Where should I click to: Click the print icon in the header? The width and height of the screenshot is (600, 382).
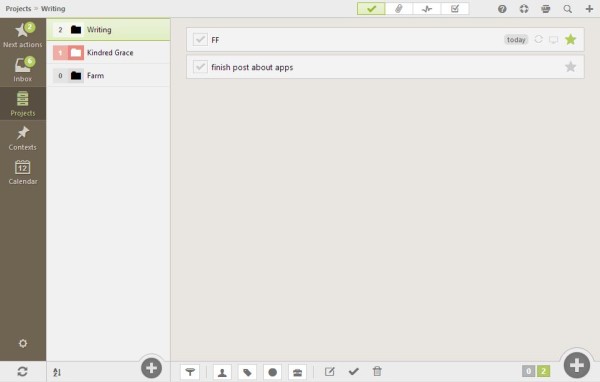pyautogui.click(x=546, y=9)
